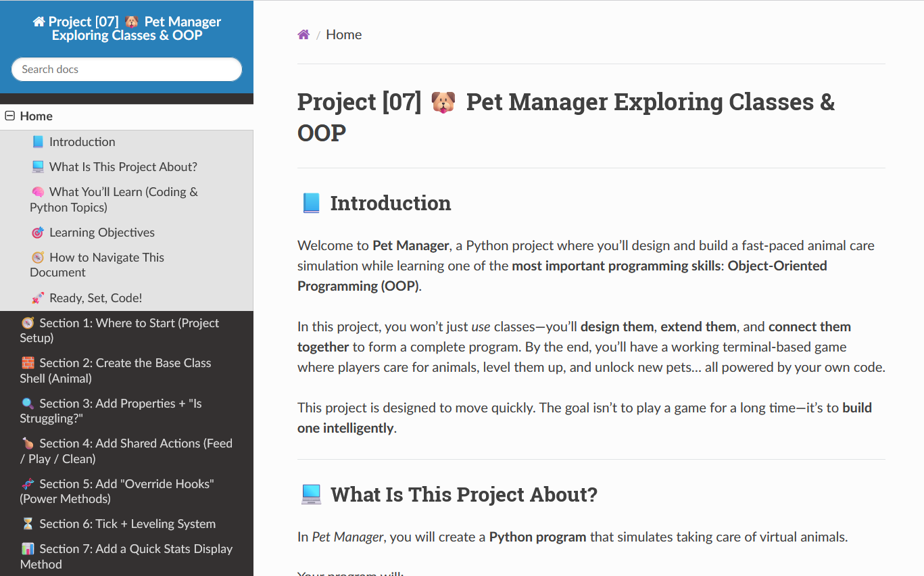Collapse the Home section expander icon
This screenshot has height=576, width=924.
click(9, 116)
